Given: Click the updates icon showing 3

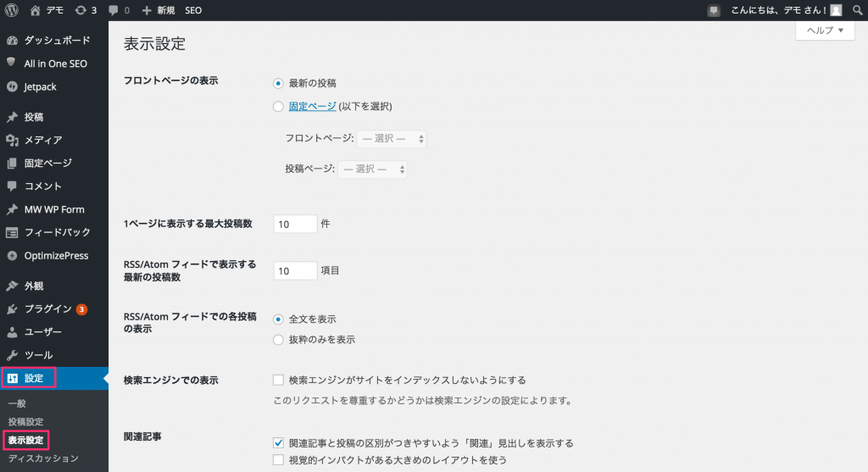Looking at the screenshot, I should coord(81,10).
